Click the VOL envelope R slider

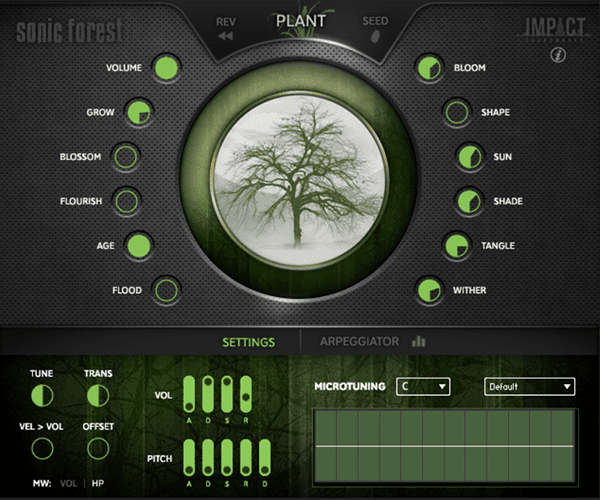pyautogui.click(x=246, y=394)
